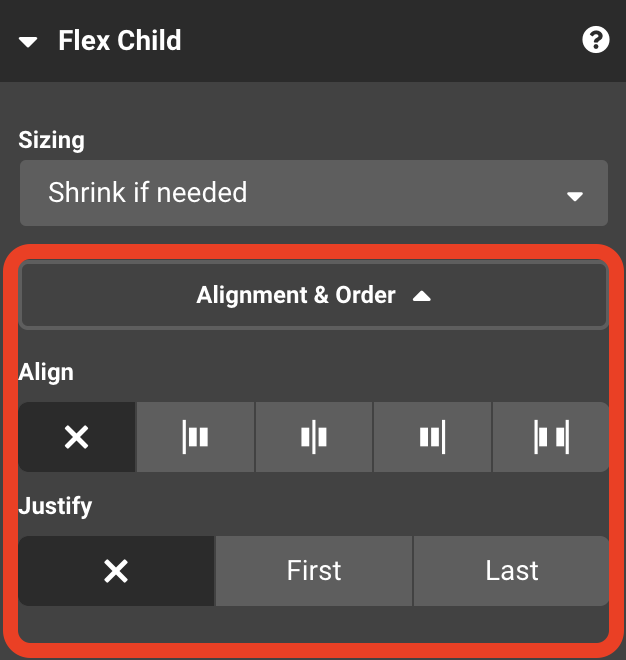Click the "Justify" field label

pyautogui.click(x=55, y=506)
